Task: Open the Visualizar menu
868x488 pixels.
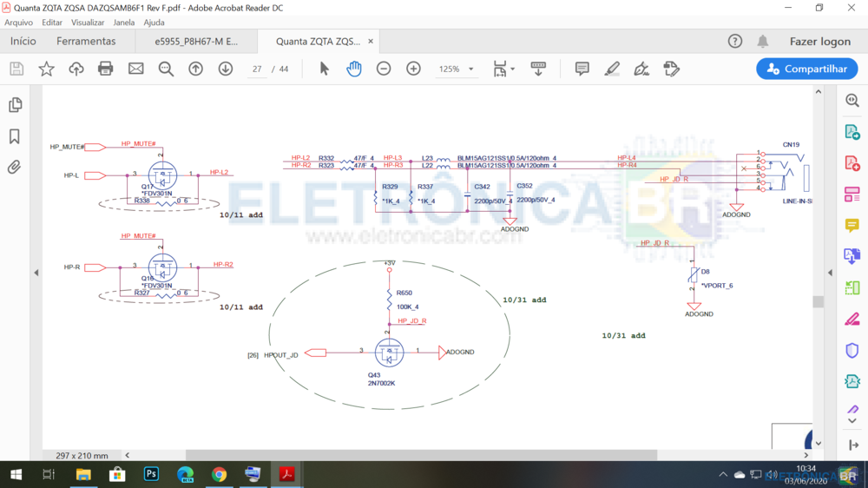Action: [x=88, y=23]
